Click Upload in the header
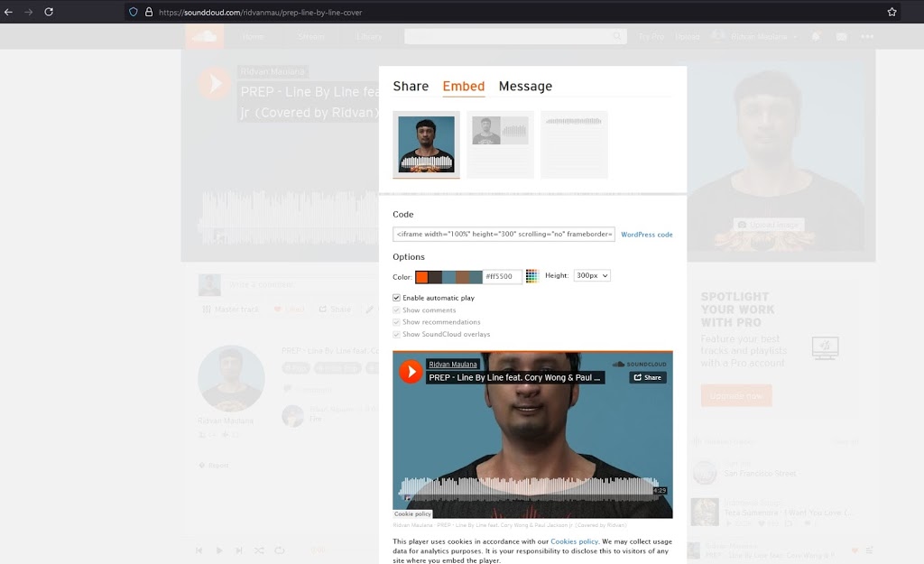 687,36
